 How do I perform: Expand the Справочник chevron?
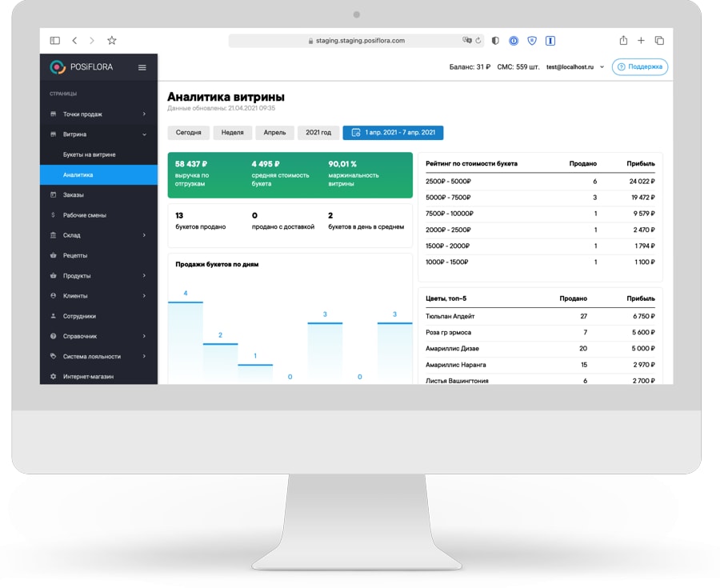point(144,336)
